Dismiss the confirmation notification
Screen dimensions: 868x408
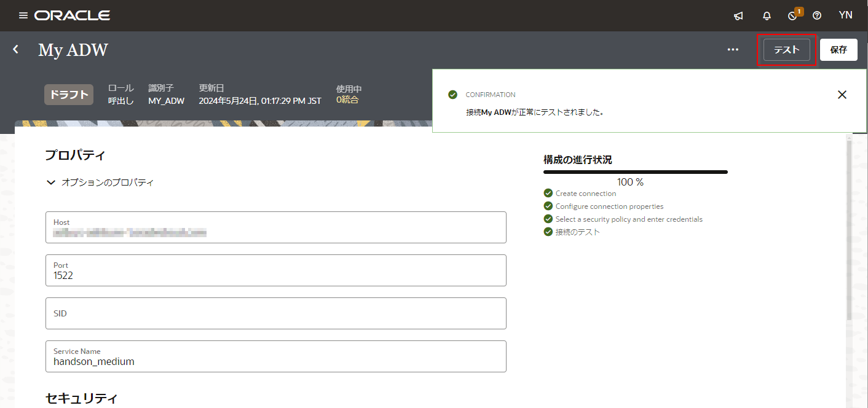(842, 95)
